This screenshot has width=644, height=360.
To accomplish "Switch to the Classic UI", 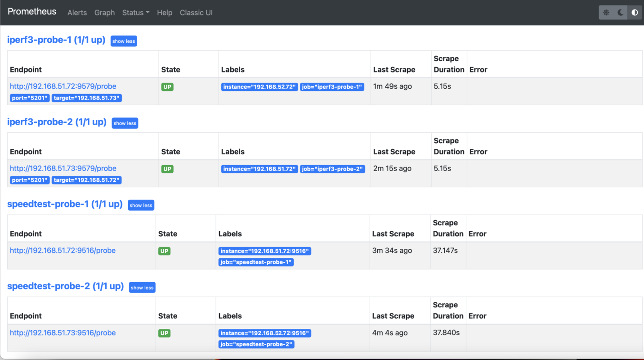I will [196, 13].
